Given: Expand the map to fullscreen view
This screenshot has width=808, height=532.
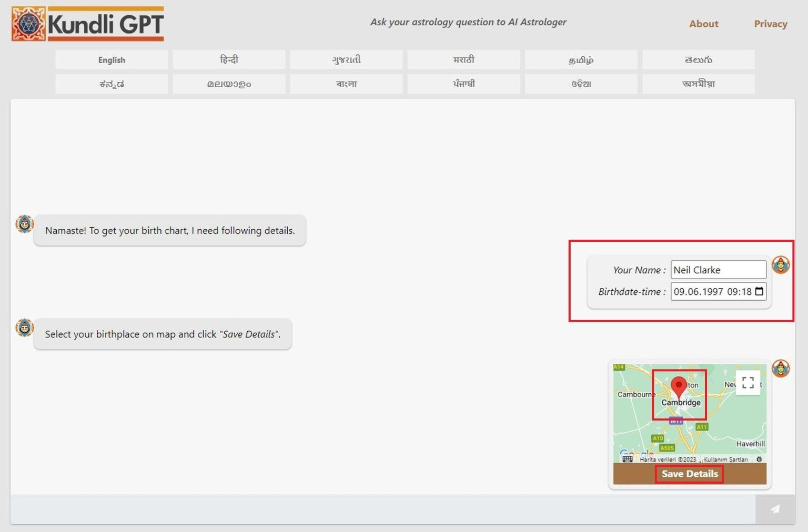Looking at the screenshot, I should (748, 383).
